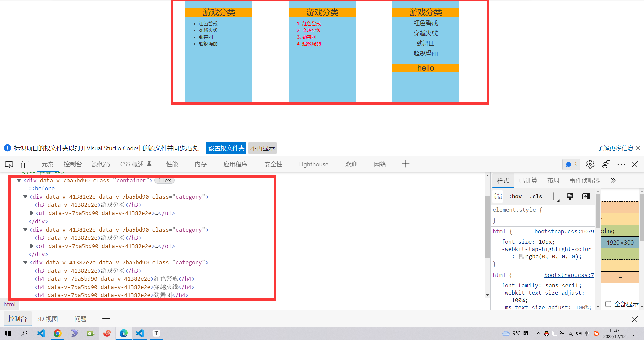Viewport: 644px width, 340px height.
Task: Open the send feedback icon
Action: tap(606, 164)
